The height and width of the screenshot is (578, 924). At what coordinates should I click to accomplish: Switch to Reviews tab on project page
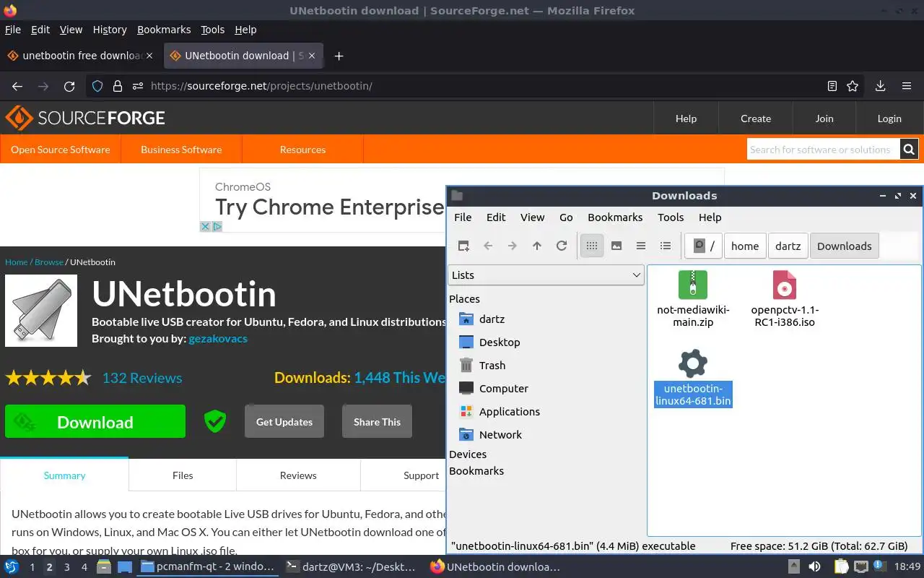[x=298, y=475]
